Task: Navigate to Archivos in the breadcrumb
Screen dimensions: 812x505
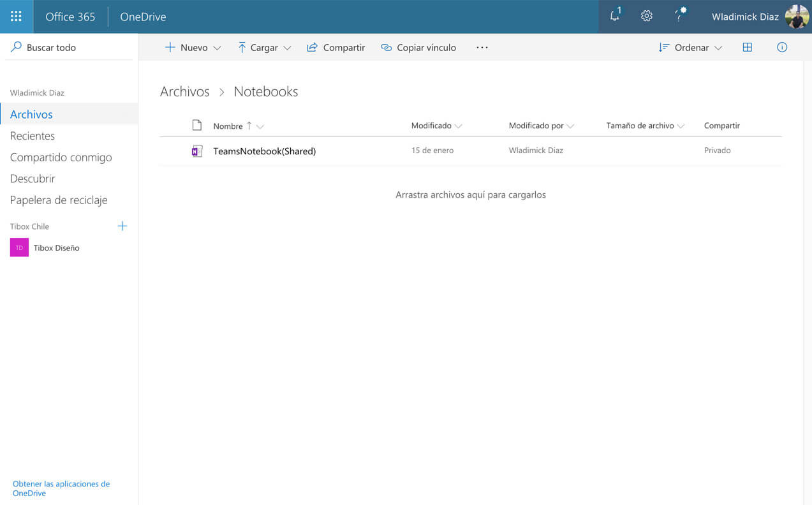Action: click(x=185, y=92)
